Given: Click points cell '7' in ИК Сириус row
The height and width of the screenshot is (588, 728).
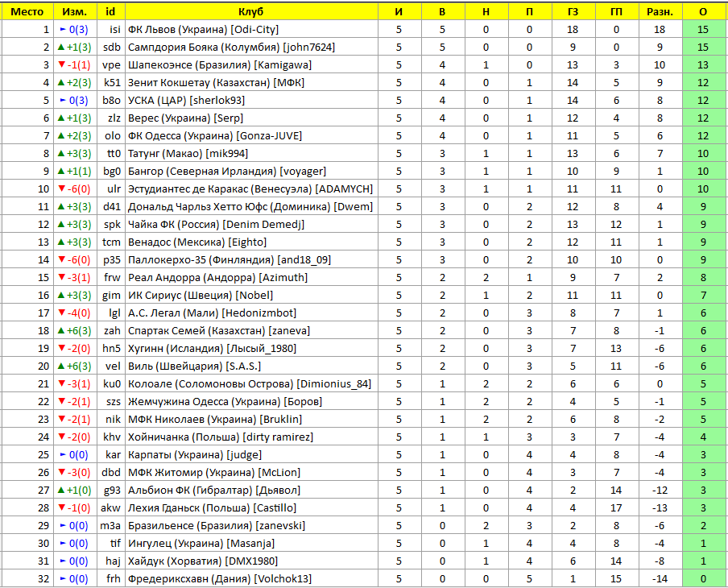Looking at the screenshot, I should point(703,296).
